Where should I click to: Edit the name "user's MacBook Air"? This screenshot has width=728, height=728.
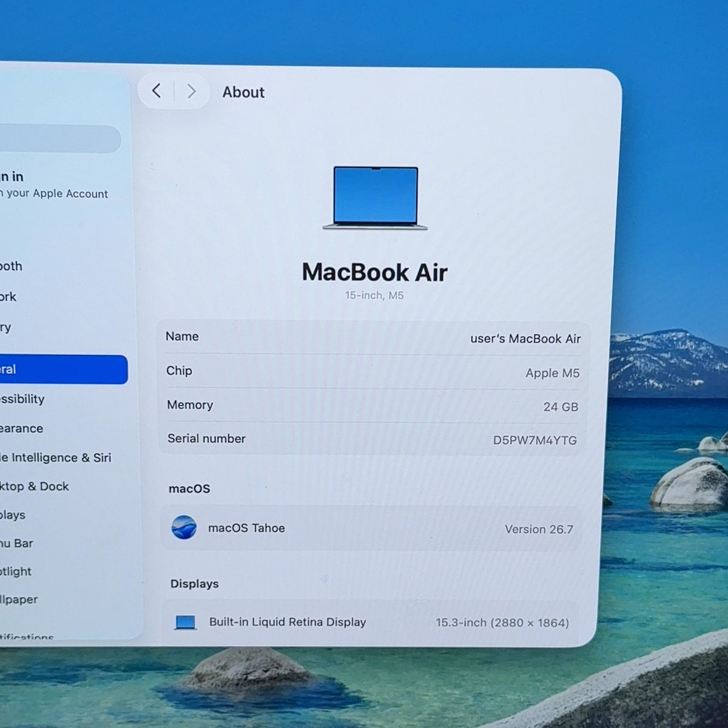pos(525,339)
